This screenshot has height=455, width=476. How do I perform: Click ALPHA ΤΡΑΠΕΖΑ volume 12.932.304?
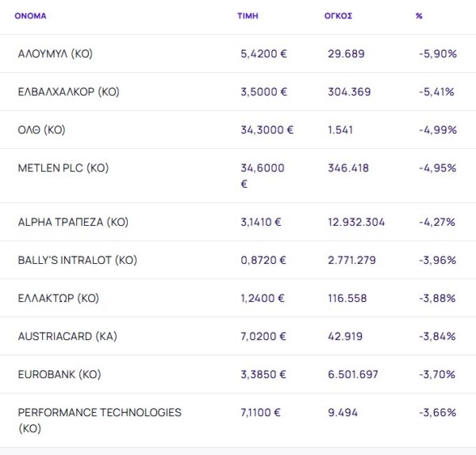(x=356, y=222)
